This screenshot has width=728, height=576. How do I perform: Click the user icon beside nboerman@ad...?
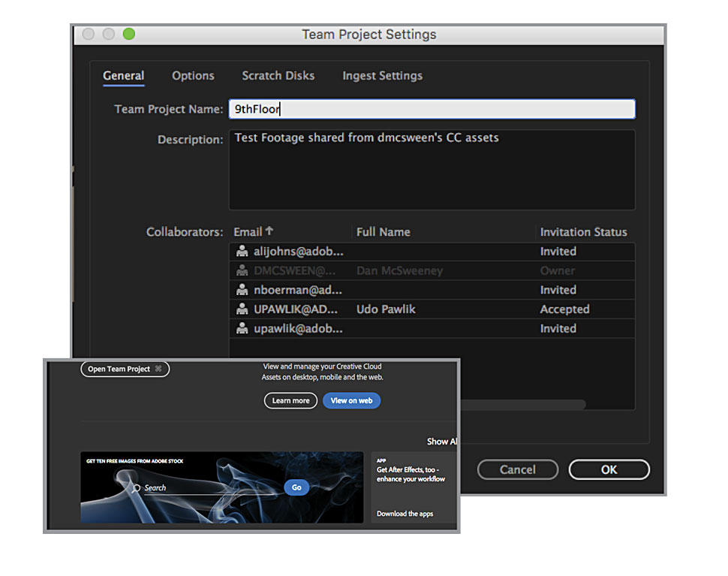click(x=242, y=290)
